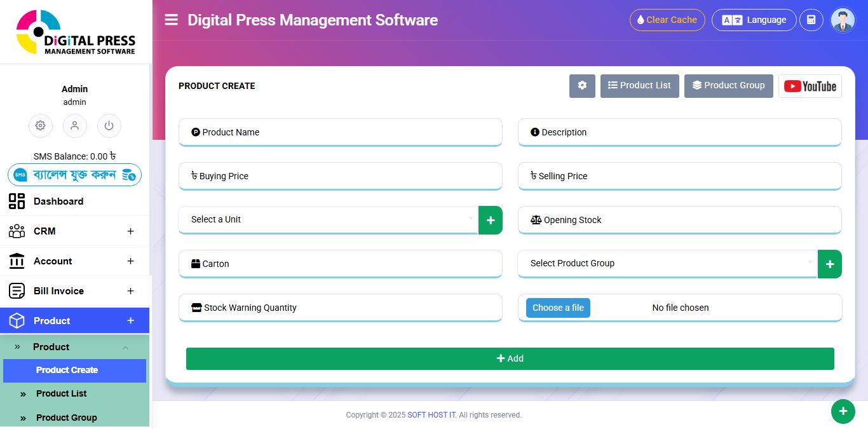Viewport: 868px width, 429px height.
Task: Open Product List in sidebar submenu
Action: [x=62, y=393]
